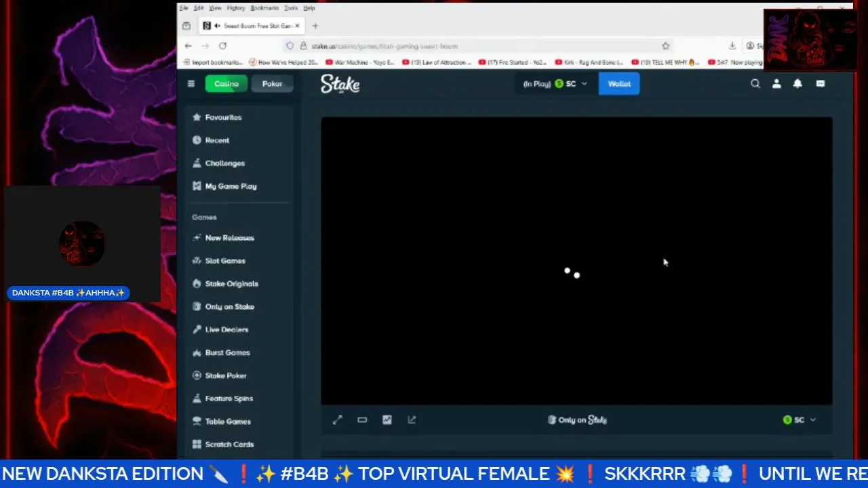Click the Table Games icon
This screenshot has width=868, height=488.
197,422
